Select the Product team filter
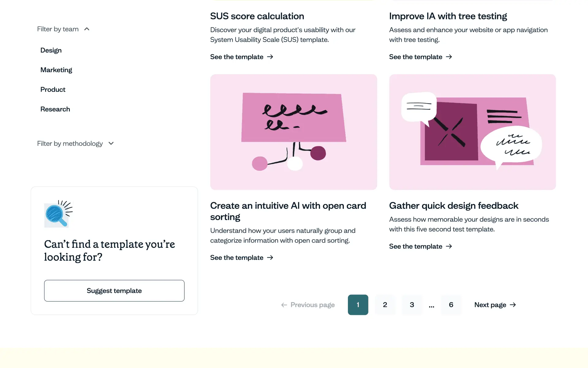This screenshot has width=588, height=368. tap(53, 90)
